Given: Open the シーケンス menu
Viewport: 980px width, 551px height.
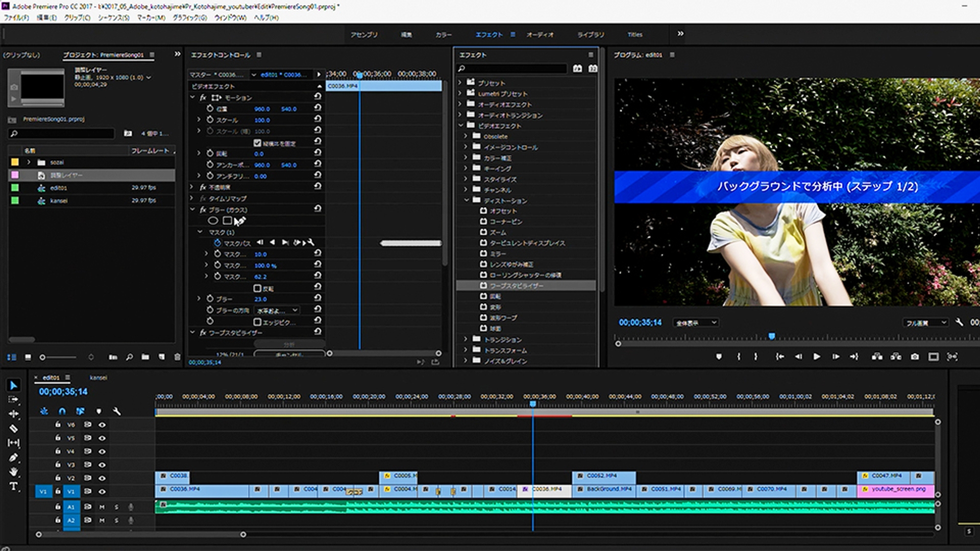Looking at the screenshot, I should (x=113, y=17).
